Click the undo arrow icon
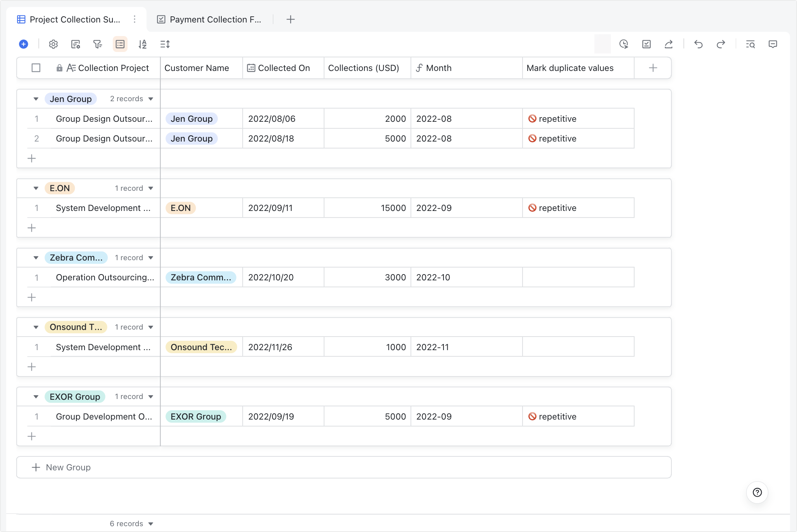Viewport: 797px width, 532px height. click(x=699, y=44)
